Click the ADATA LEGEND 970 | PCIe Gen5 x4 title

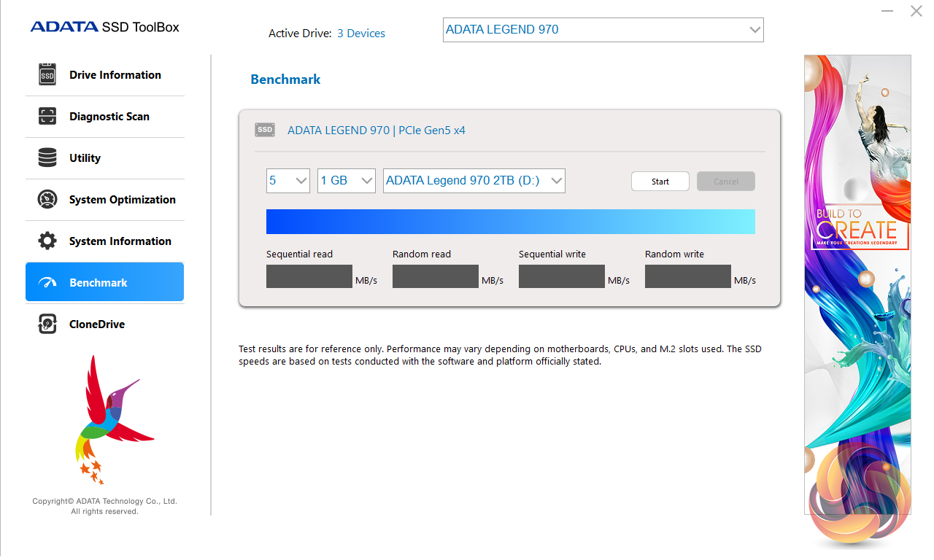[x=377, y=131]
